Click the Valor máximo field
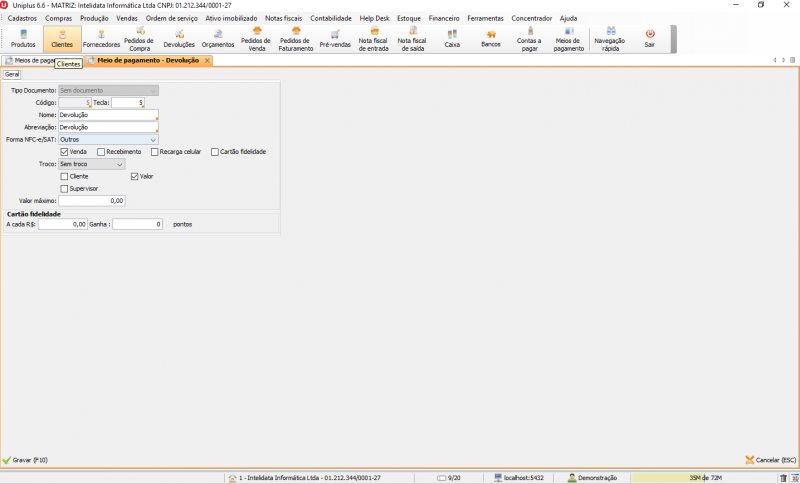Image resolution: width=800 pixels, height=484 pixels. pyautogui.click(x=92, y=201)
